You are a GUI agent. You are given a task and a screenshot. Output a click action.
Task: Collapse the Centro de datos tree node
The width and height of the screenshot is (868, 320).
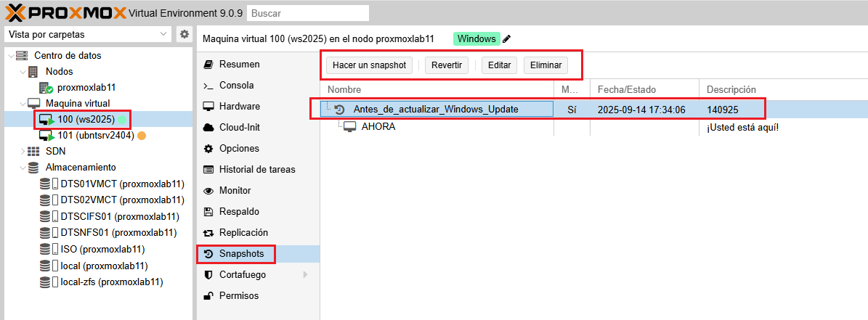(11, 56)
